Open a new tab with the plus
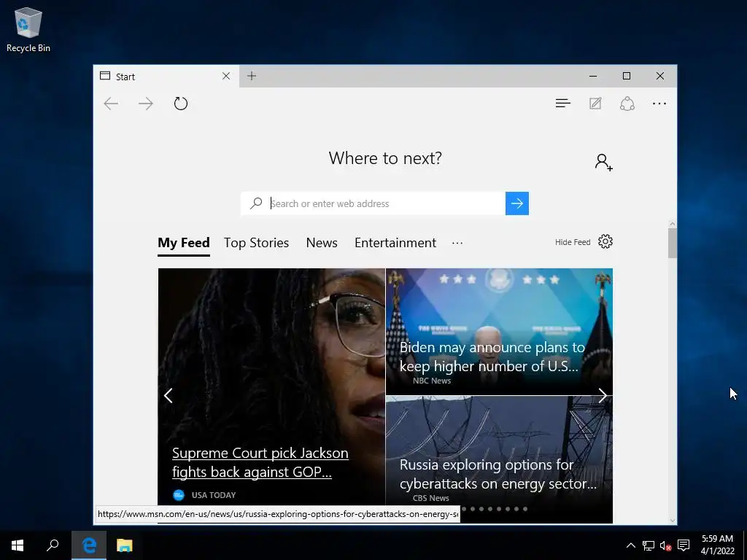The image size is (747, 560). (252, 76)
